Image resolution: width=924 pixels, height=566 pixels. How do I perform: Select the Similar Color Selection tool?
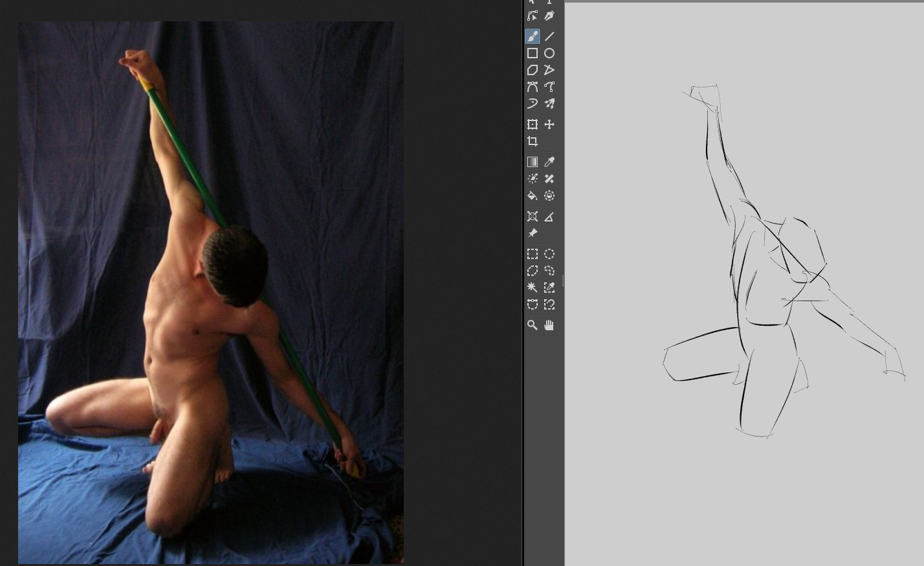[549, 288]
